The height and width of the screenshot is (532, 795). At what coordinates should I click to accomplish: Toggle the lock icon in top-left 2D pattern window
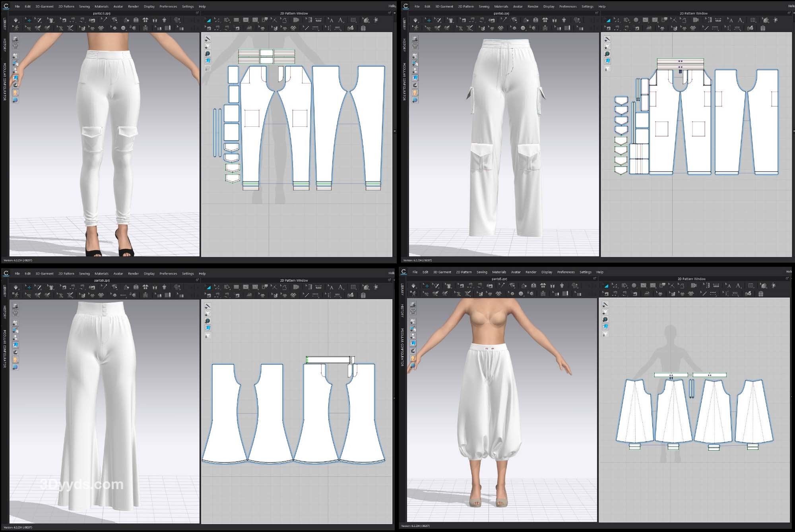pos(207,68)
